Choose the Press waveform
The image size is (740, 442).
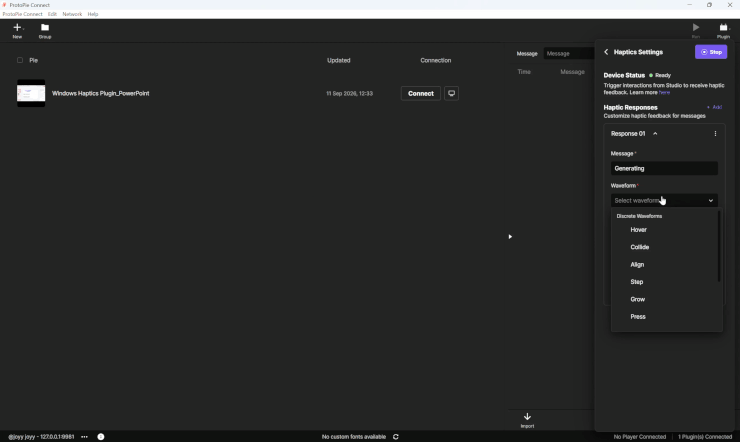[638, 317]
